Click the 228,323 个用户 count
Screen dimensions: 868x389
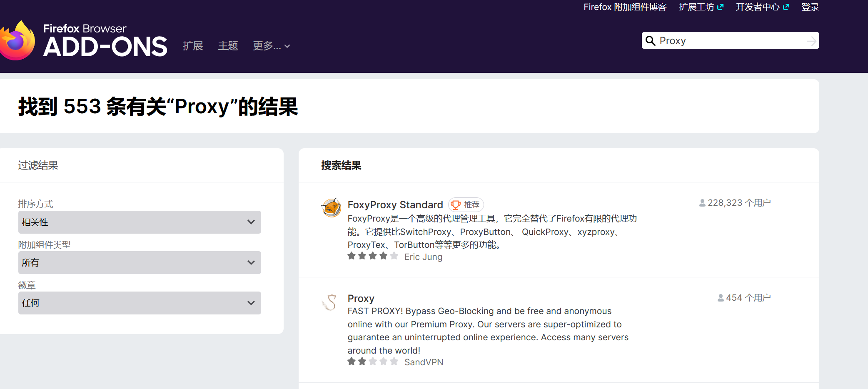[739, 203]
